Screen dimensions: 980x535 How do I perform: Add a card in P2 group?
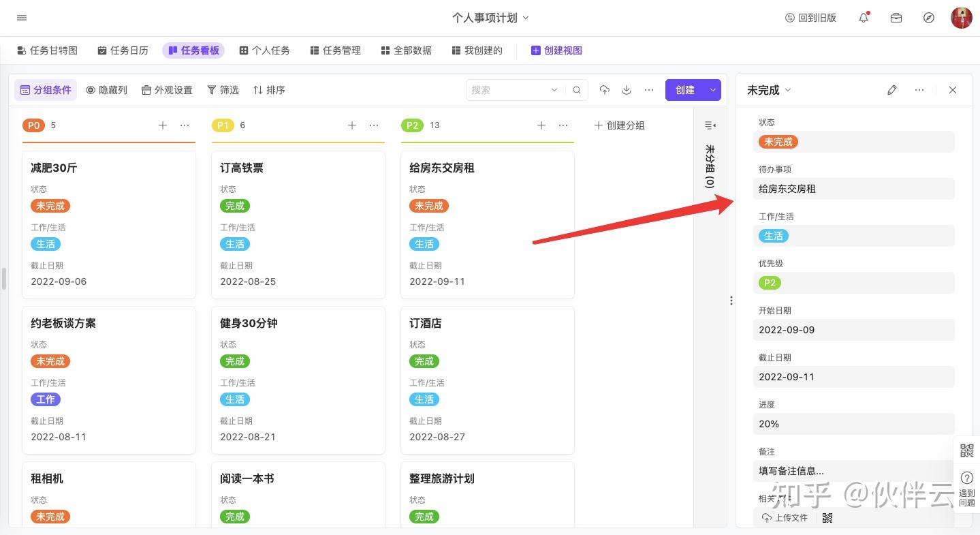pos(541,125)
